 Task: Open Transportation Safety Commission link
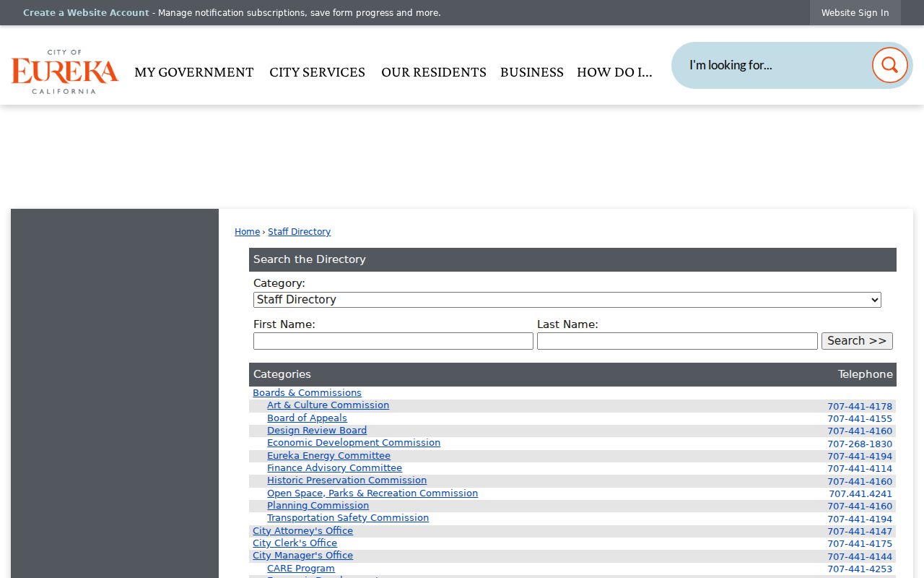(348, 518)
